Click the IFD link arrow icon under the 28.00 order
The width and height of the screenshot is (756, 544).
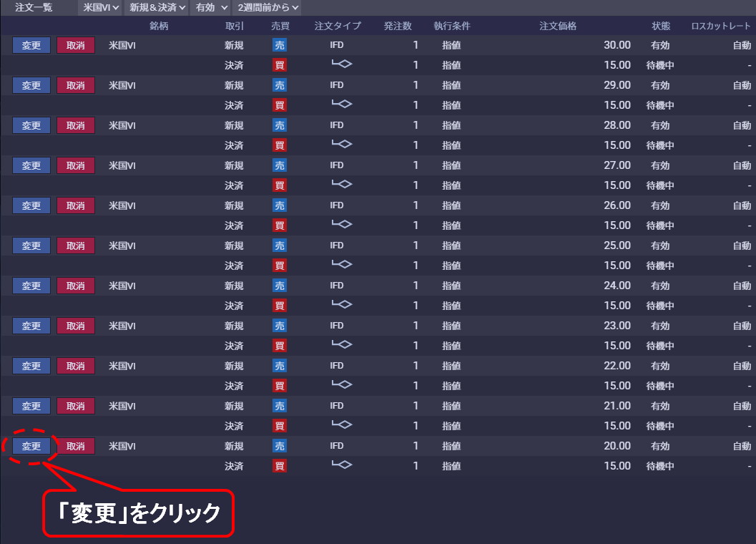point(341,145)
